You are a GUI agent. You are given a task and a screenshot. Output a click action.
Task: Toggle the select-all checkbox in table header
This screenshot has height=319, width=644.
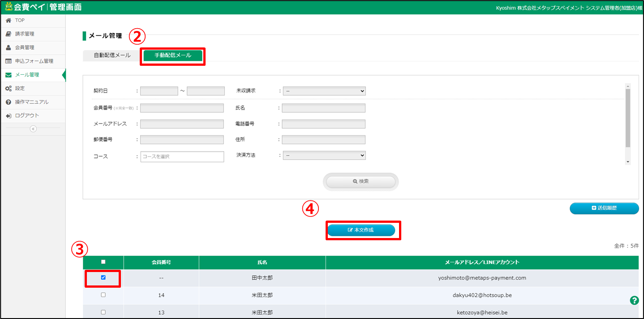(x=103, y=262)
